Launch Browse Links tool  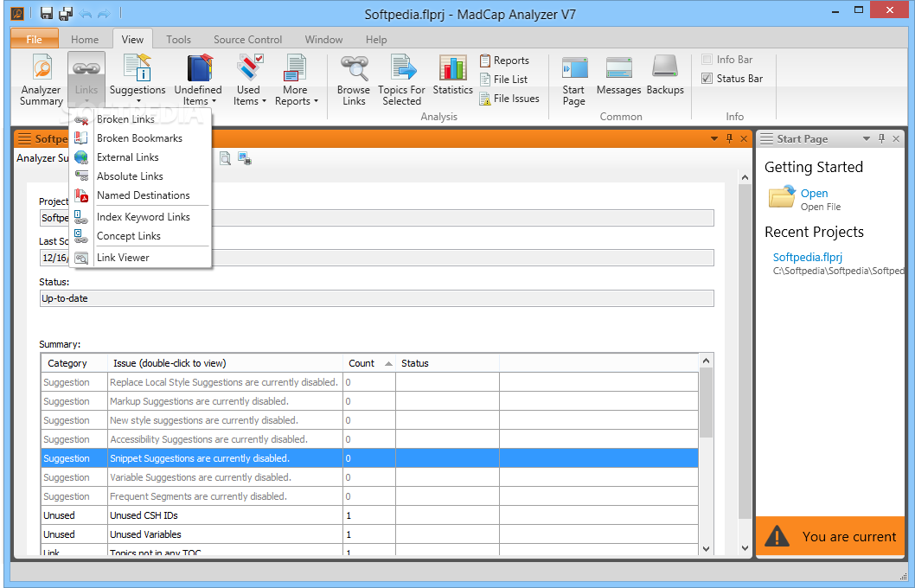(354, 80)
